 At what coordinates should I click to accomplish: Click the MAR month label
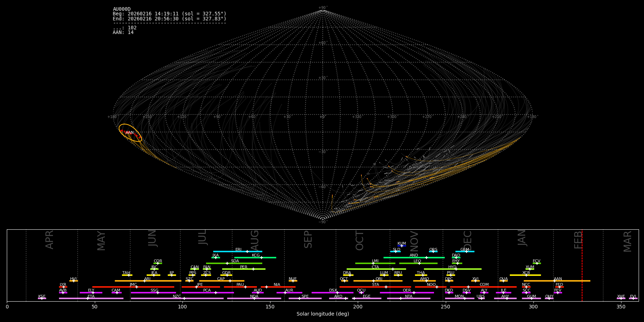point(628,241)
